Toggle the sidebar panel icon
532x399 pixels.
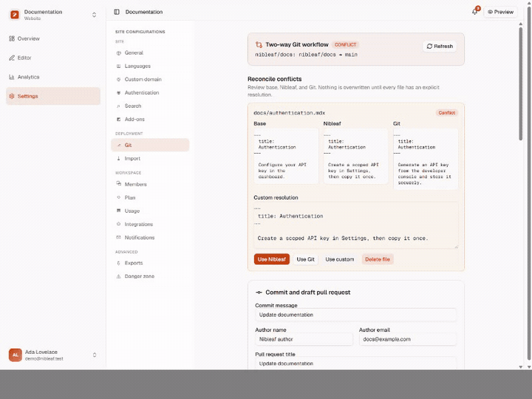point(117,12)
